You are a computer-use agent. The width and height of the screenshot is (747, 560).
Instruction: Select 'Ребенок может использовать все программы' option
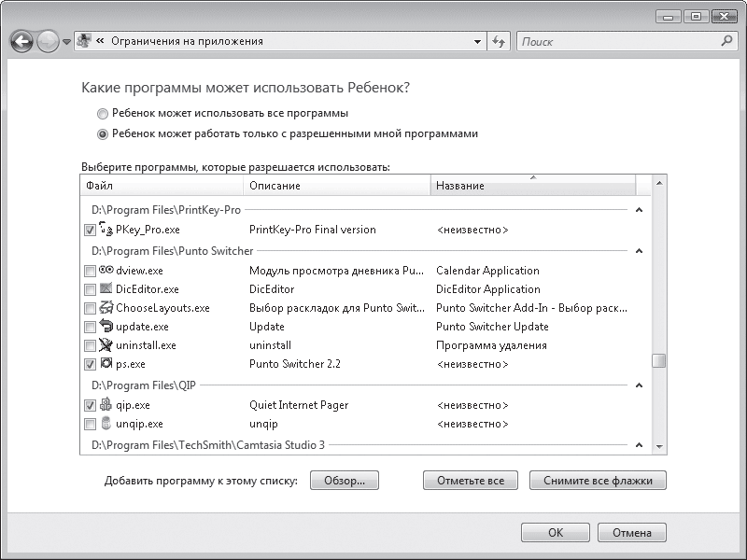coord(103,113)
